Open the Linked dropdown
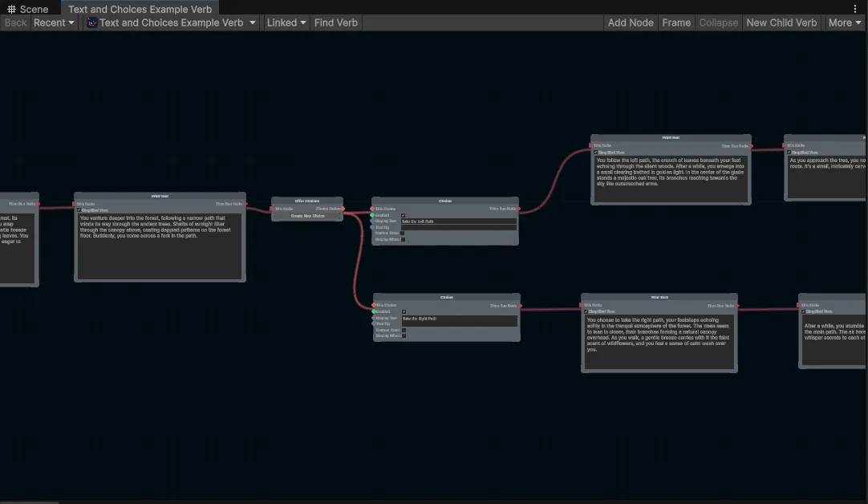 286,22
